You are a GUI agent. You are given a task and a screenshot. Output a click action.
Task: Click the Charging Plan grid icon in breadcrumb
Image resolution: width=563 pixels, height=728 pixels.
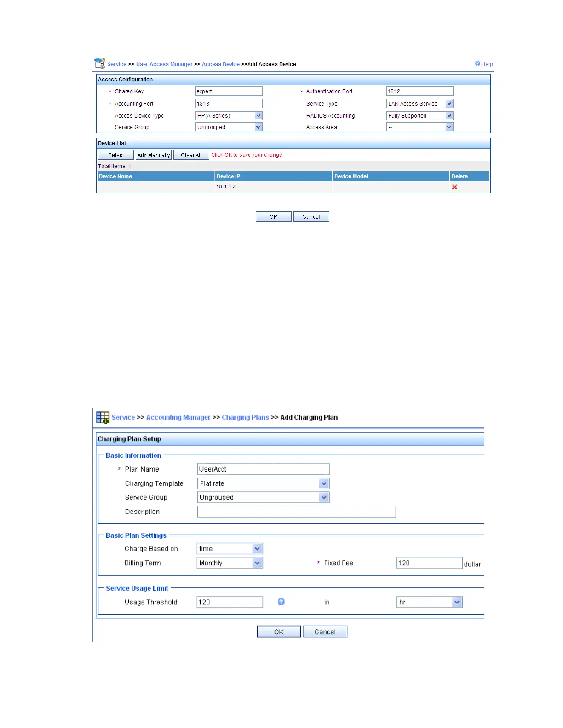[x=103, y=417]
